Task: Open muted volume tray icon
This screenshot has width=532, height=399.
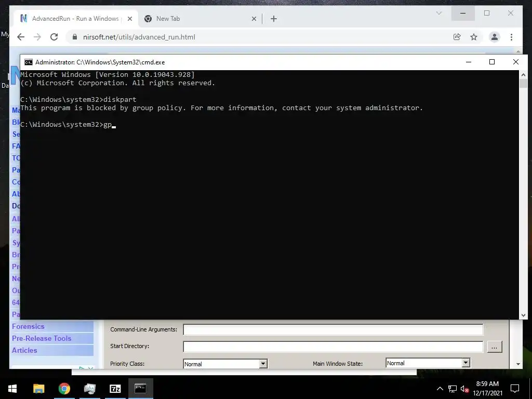Action: 464,389
